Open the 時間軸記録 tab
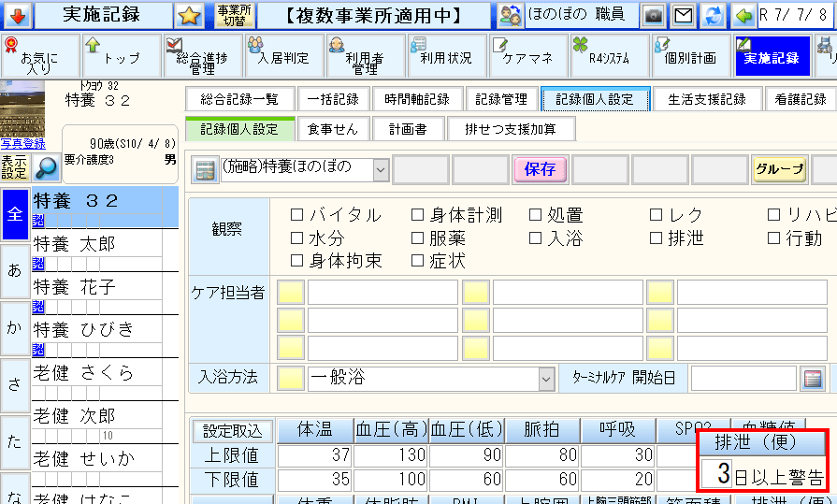Image resolution: width=837 pixels, height=504 pixels. [416, 99]
